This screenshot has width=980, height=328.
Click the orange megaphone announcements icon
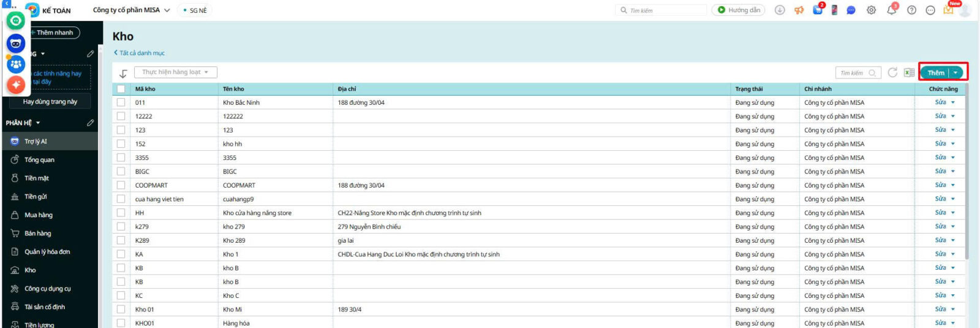click(799, 10)
